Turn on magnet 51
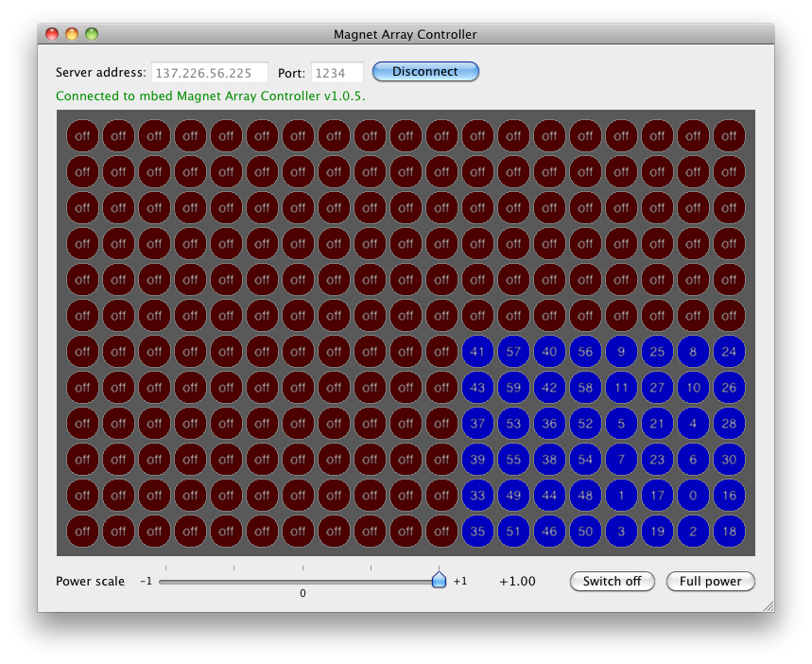Screen dimensions: 812x664 click(513, 532)
